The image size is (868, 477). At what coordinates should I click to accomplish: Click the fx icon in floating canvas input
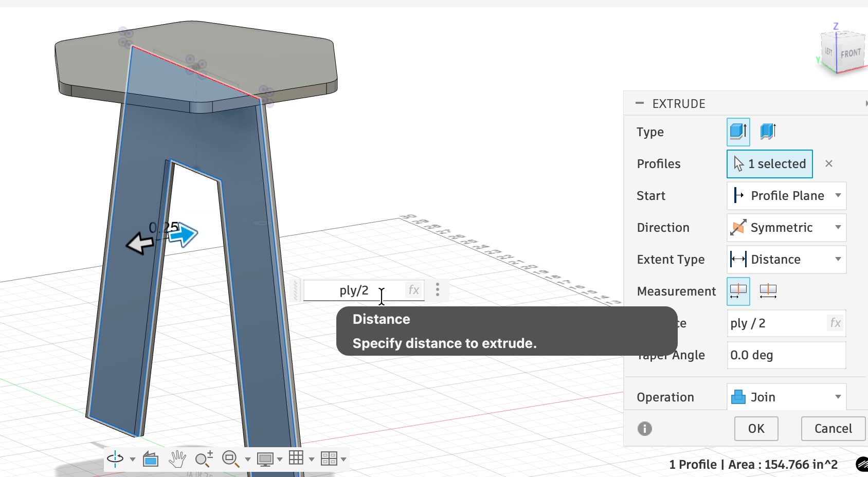414,290
